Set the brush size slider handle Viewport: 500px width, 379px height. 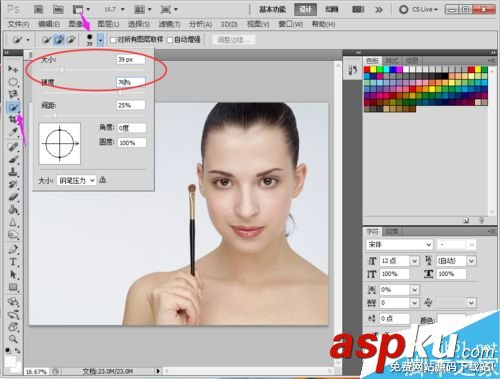coord(62,70)
